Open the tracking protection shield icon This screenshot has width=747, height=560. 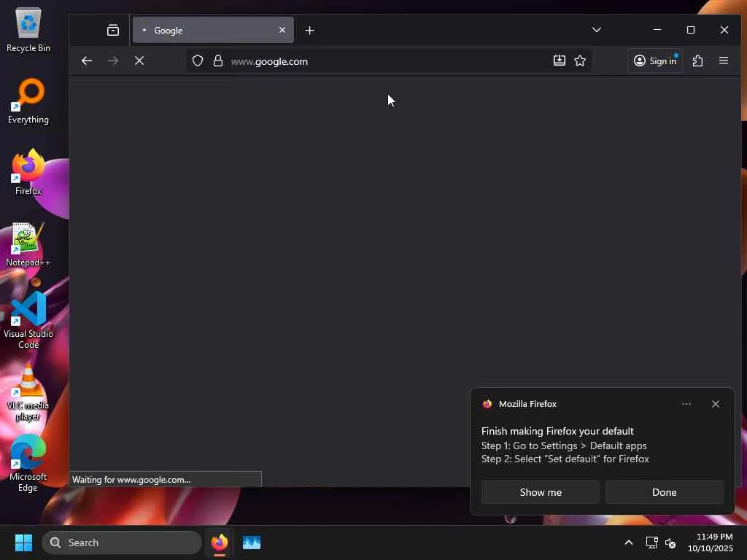pos(198,61)
